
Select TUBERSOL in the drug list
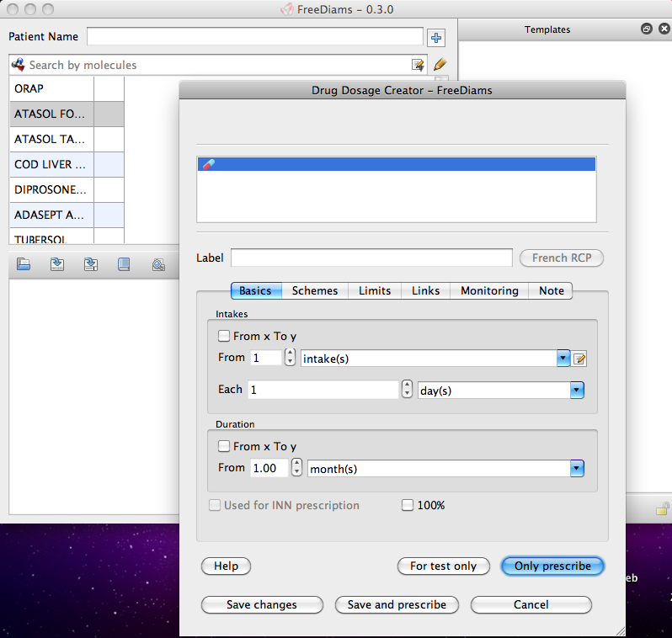click(x=51, y=237)
